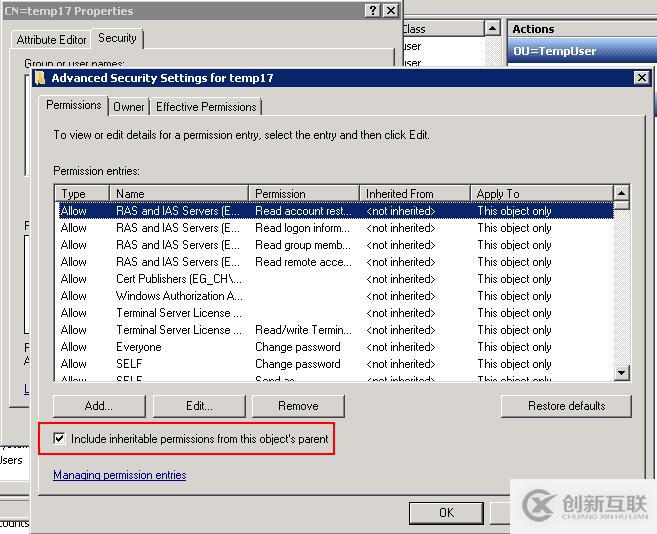Image resolution: width=657 pixels, height=534 pixels.
Task: Confirm with the OK button
Action: click(x=446, y=513)
